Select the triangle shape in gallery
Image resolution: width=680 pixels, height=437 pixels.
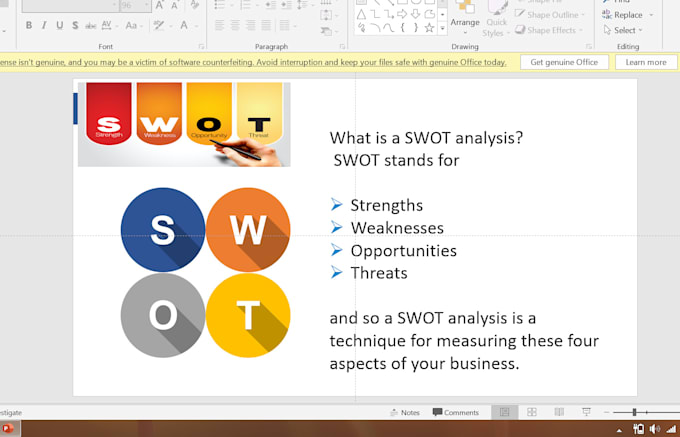tap(361, 15)
